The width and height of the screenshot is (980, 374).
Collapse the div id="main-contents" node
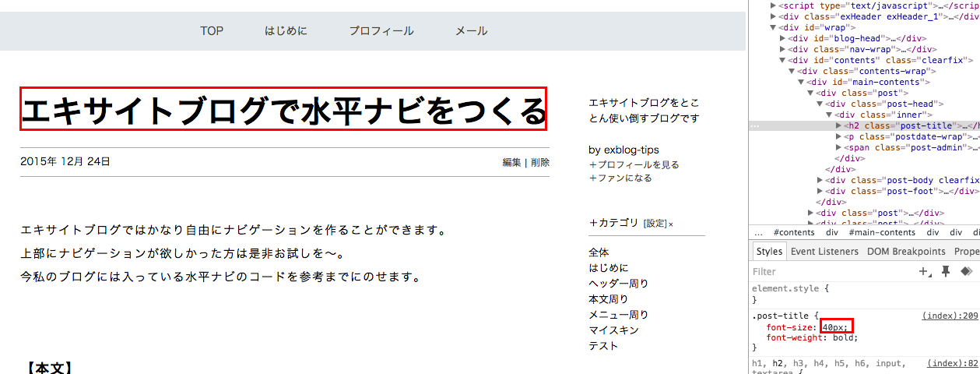802,82
